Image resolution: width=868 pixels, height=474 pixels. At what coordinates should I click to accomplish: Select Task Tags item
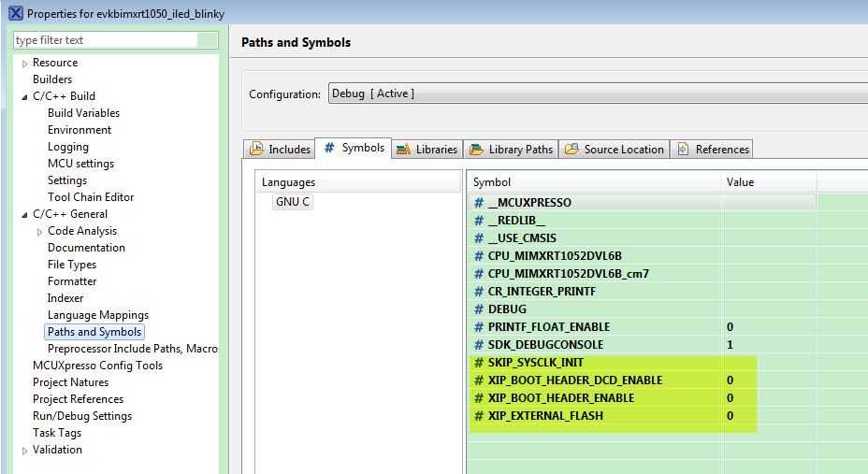[57, 433]
